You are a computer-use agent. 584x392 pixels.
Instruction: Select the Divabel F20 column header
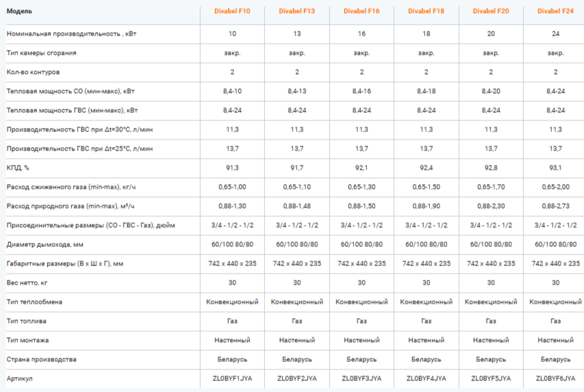(x=491, y=11)
